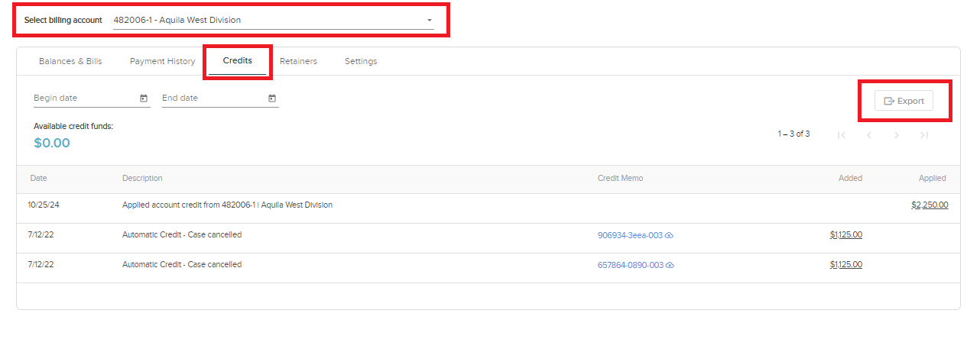The height and width of the screenshot is (339, 980).
Task: Click download icon beside credit memo 657864-0890-003
Action: pos(670,266)
